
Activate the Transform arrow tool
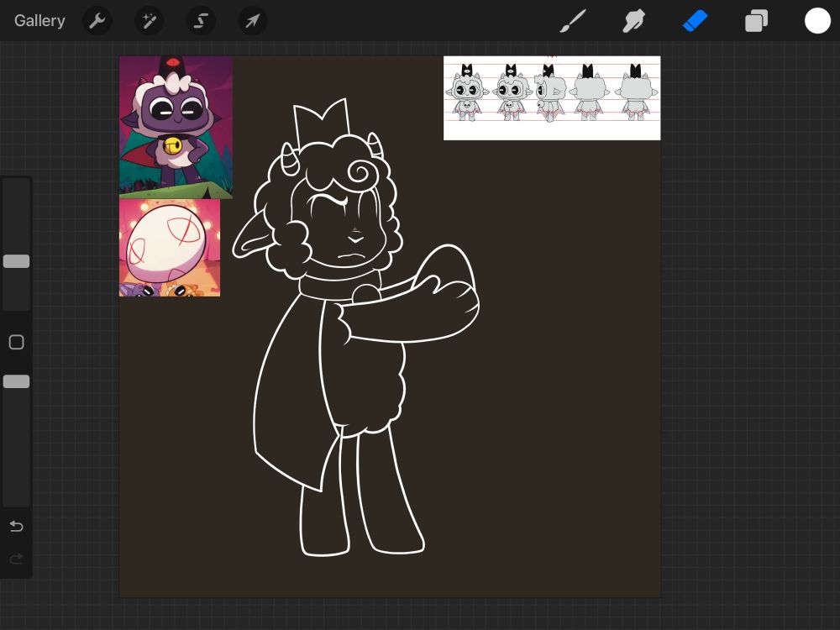click(252, 21)
